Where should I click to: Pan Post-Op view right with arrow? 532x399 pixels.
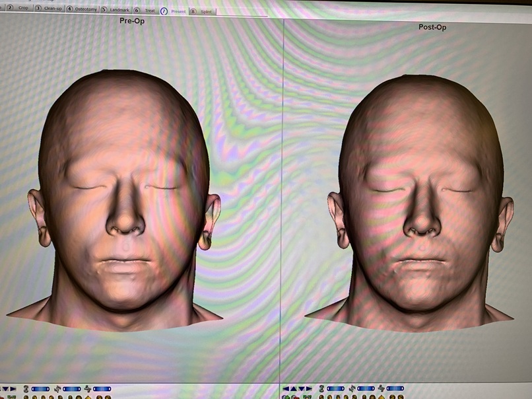click(x=309, y=389)
